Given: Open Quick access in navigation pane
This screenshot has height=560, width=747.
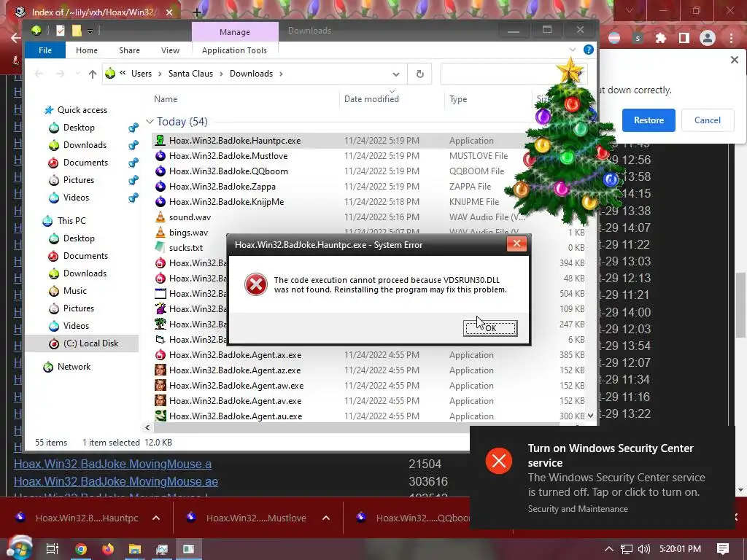Looking at the screenshot, I should tap(82, 110).
